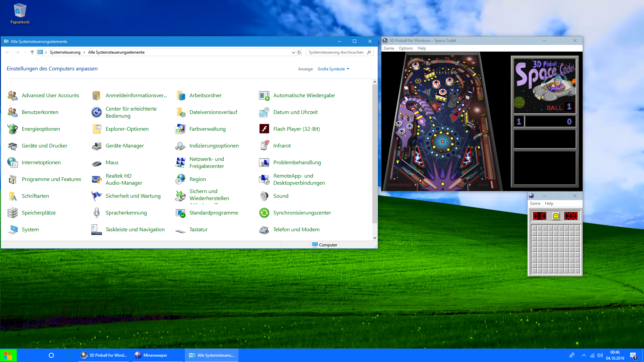Open the Standardprogramme link
This screenshot has height=362, width=644.
tap(214, 213)
